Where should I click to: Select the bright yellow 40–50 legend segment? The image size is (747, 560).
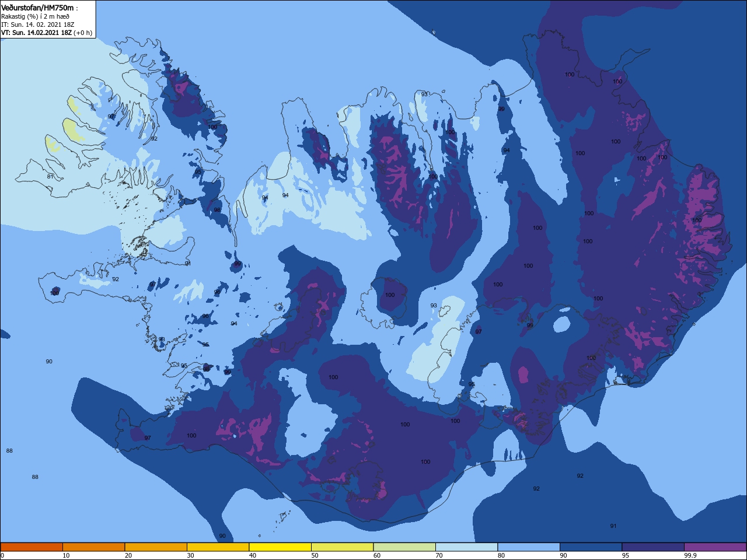(x=280, y=547)
